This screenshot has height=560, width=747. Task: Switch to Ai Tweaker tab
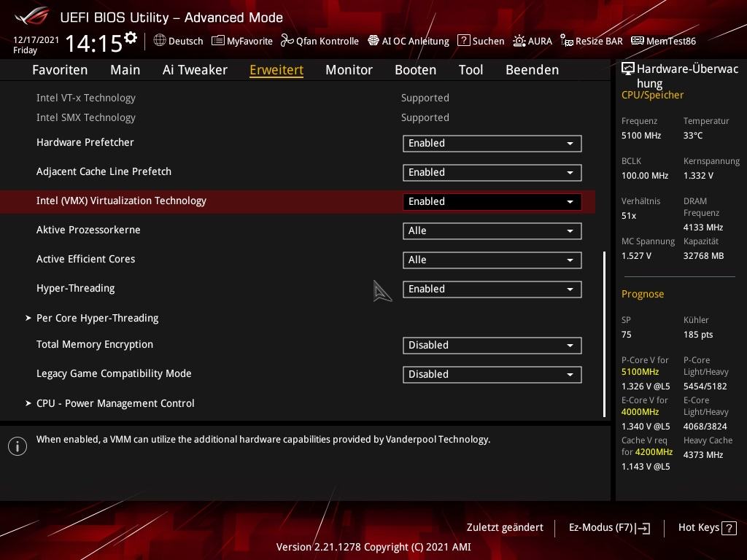195,70
